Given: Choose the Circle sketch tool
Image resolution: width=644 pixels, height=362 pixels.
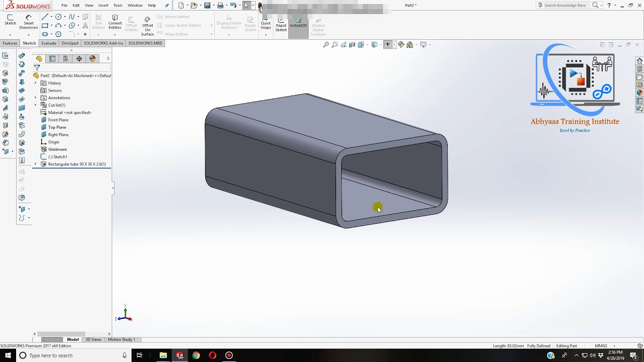Looking at the screenshot, I should pos(58,17).
